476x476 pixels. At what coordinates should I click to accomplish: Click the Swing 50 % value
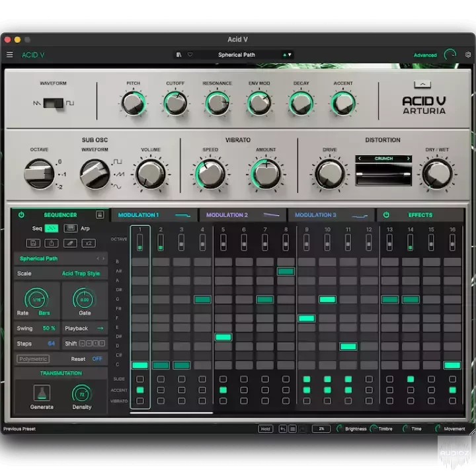[x=49, y=328]
